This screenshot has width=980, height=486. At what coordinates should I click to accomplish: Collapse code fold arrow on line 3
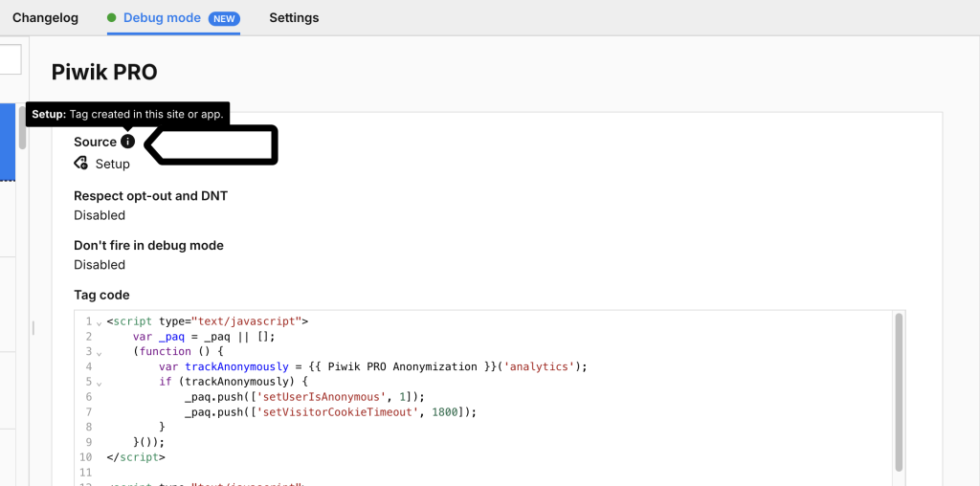(99, 353)
